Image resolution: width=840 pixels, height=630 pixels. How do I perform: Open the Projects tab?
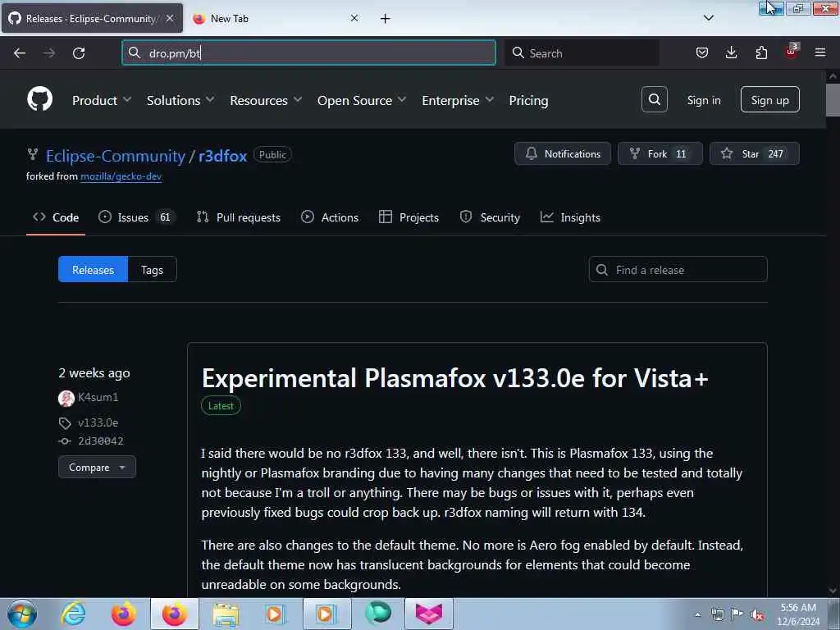[x=409, y=217]
